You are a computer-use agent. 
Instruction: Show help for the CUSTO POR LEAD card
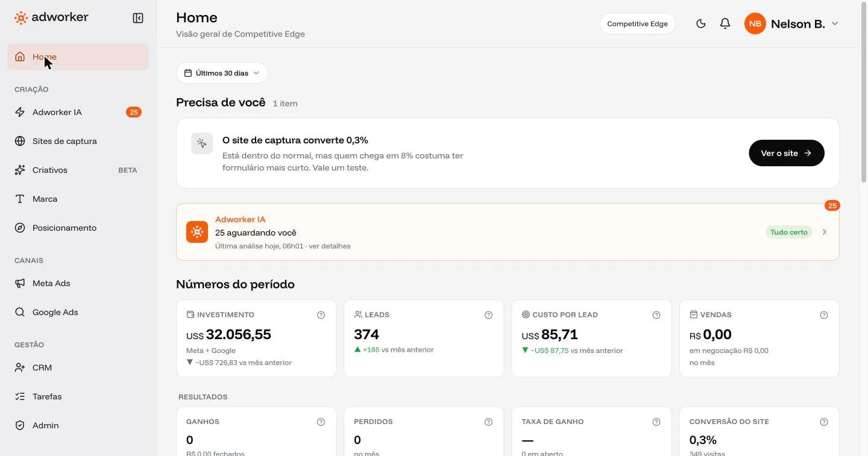coord(656,315)
